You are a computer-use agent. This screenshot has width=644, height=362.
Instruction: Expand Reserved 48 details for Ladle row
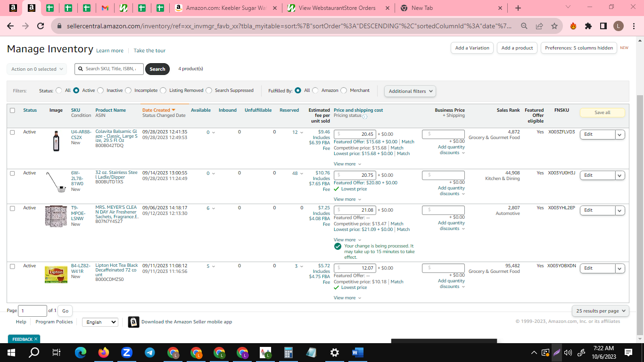click(297, 173)
